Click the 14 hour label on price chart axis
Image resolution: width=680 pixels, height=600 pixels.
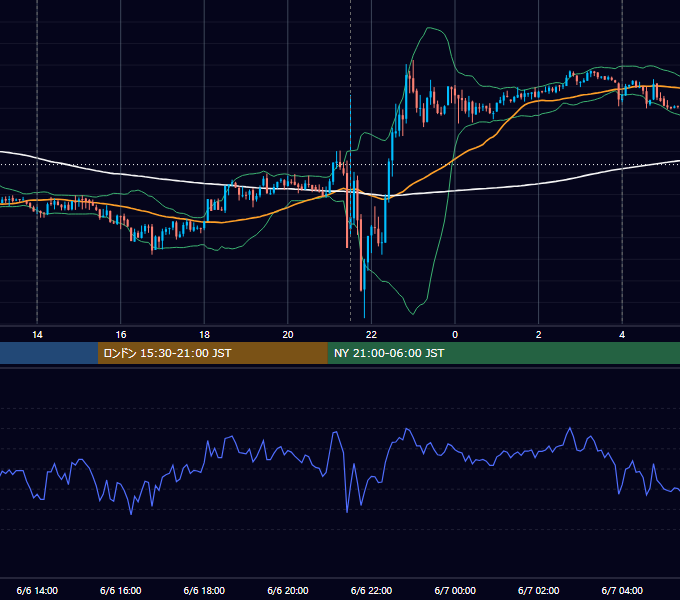(37, 335)
